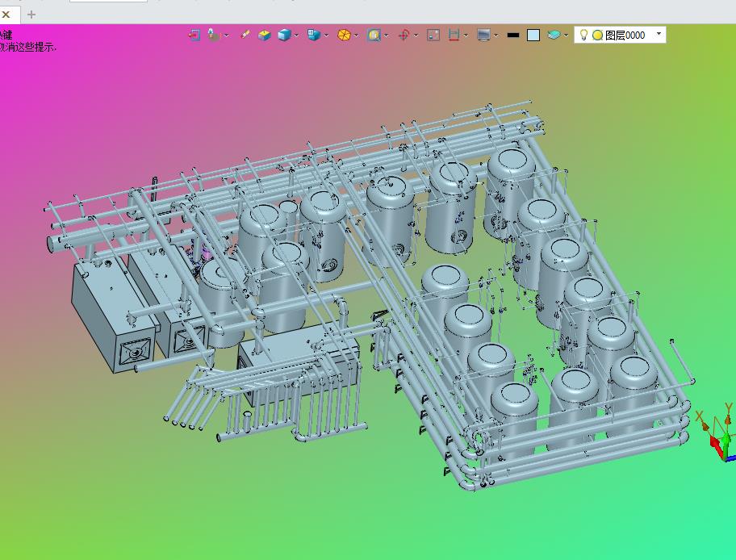Click the black line color swatch
Image resolution: width=736 pixels, height=560 pixels.
[x=513, y=36]
